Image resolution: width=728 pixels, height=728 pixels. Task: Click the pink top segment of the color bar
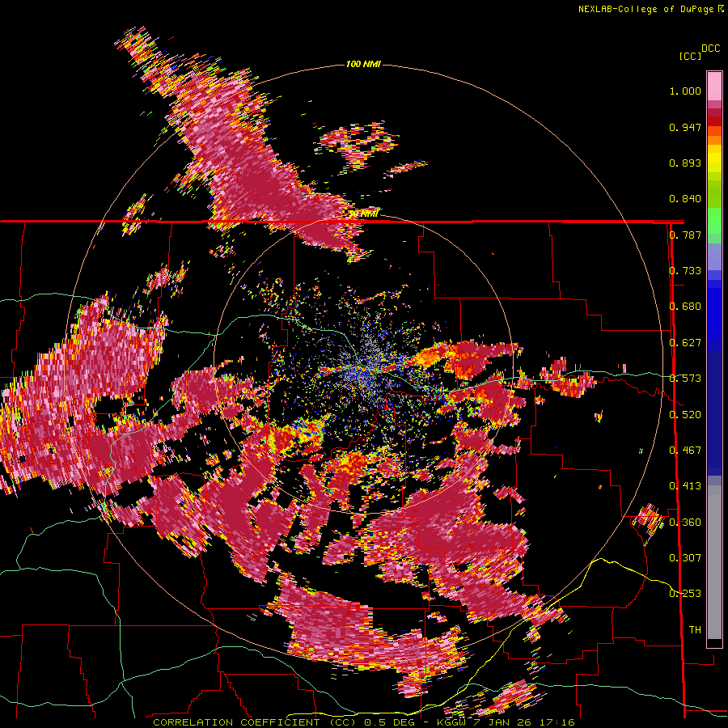714,86
